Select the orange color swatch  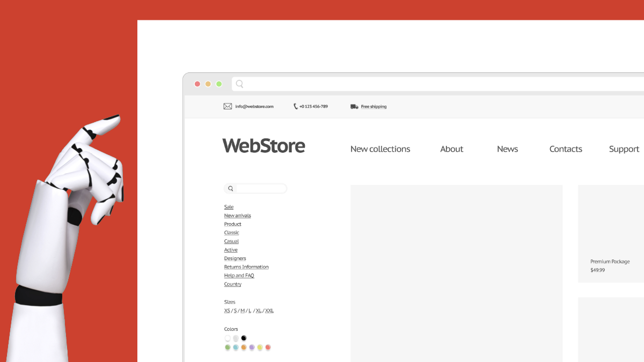tap(244, 347)
